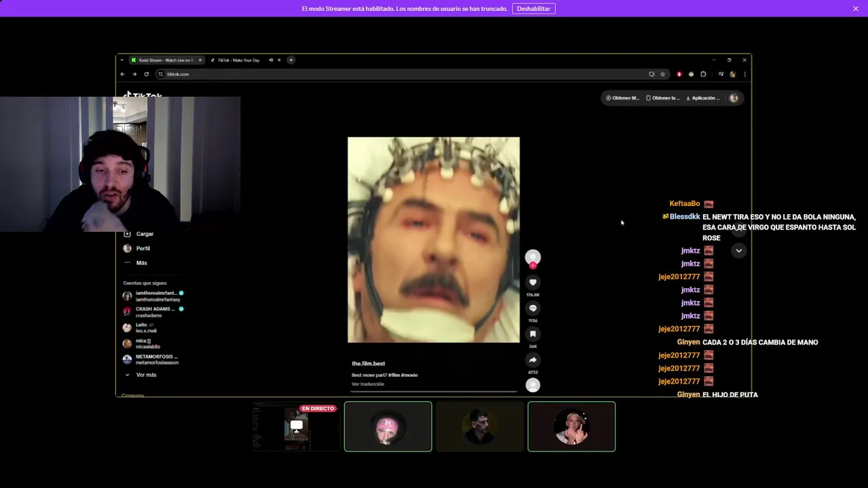Image resolution: width=868 pixels, height=488 pixels.
Task: Open the video creator's avatar above the heart
Action: pos(533,257)
